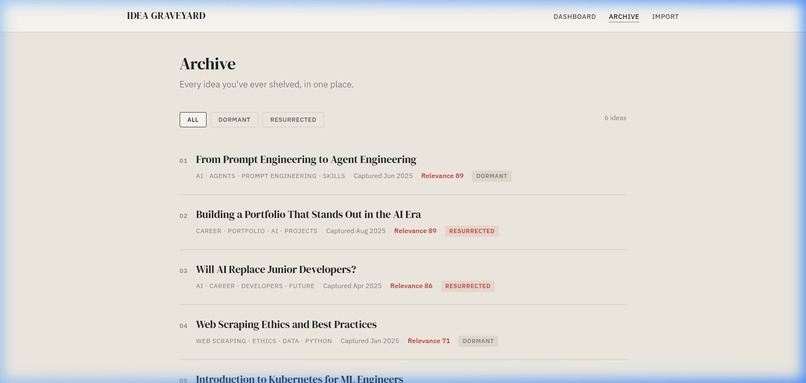Click the '6 ideas' count text
The height and width of the screenshot is (383, 806).
click(615, 118)
